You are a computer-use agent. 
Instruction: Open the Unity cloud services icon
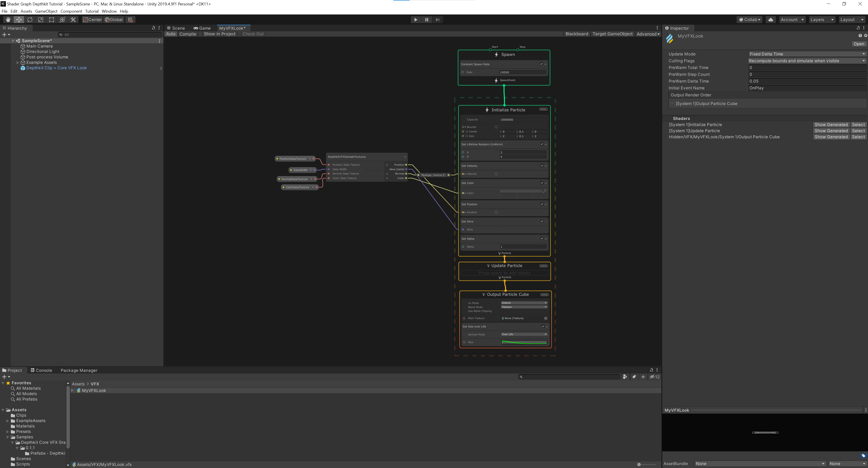click(x=771, y=19)
